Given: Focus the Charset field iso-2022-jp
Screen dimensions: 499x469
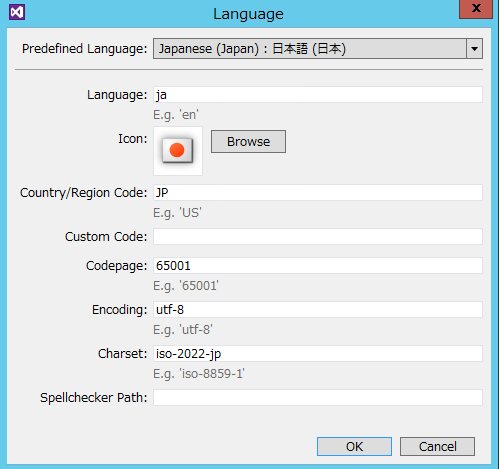Looking at the screenshot, I should 318,354.
